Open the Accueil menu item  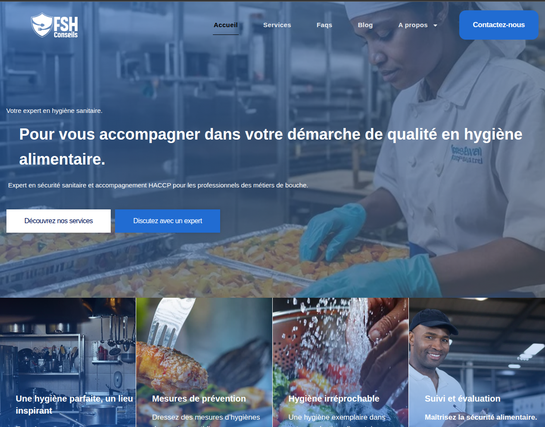pyautogui.click(x=226, y=25)
